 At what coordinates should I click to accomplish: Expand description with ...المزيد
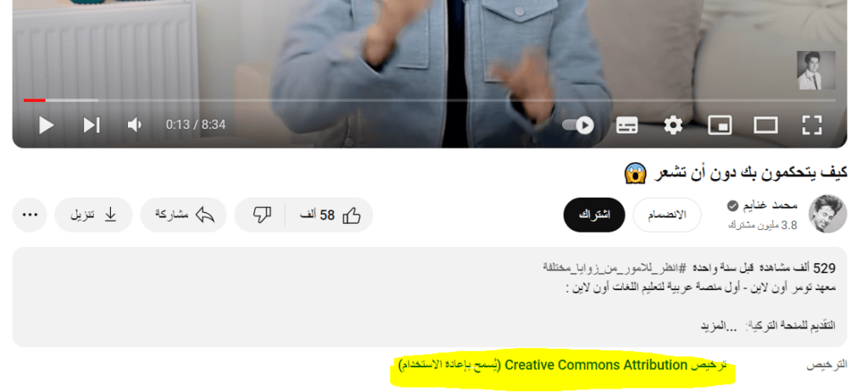point(721,326)
